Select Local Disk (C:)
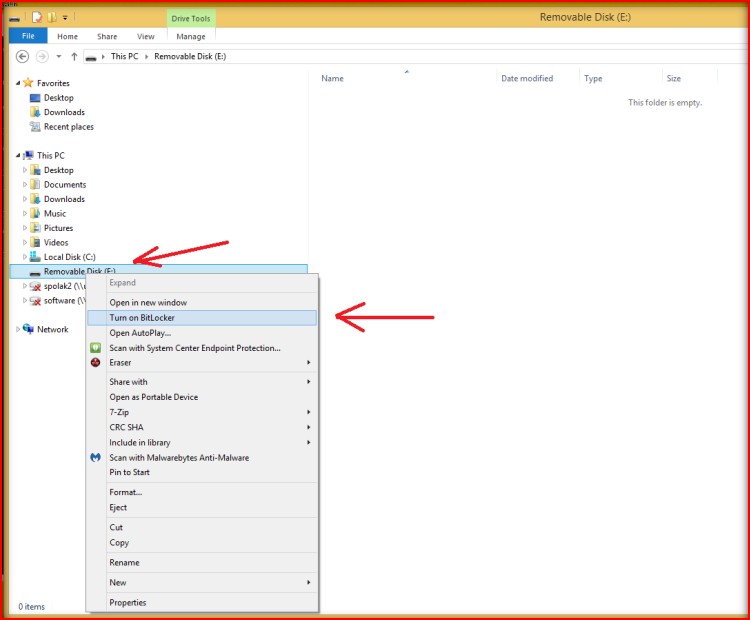 [x=69, y=257]
